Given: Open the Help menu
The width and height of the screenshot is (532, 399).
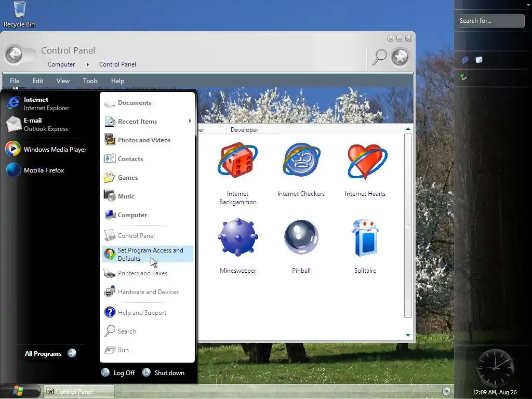Looking at the screenshot, I should tap(117, 81).
